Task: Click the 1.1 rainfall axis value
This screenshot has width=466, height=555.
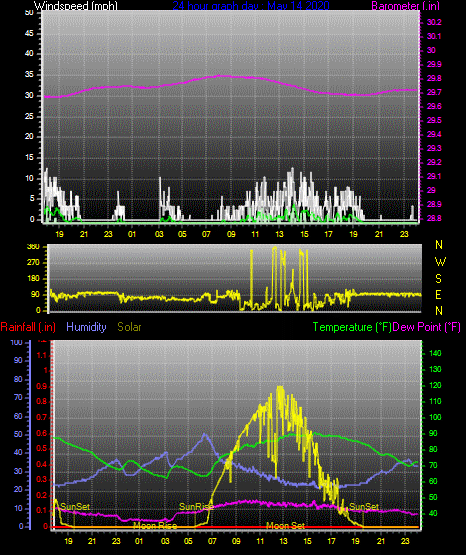Action: point(42,355)
